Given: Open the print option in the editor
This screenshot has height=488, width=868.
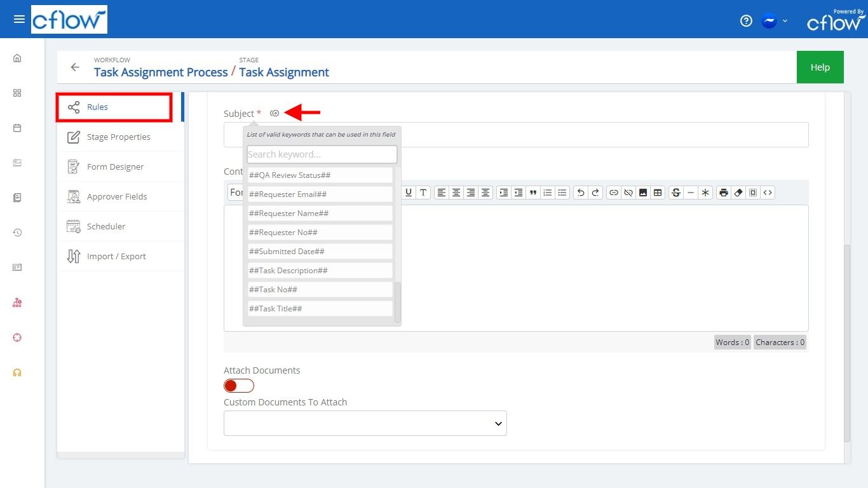Looking at the screenshot, I should click(724, 192).
